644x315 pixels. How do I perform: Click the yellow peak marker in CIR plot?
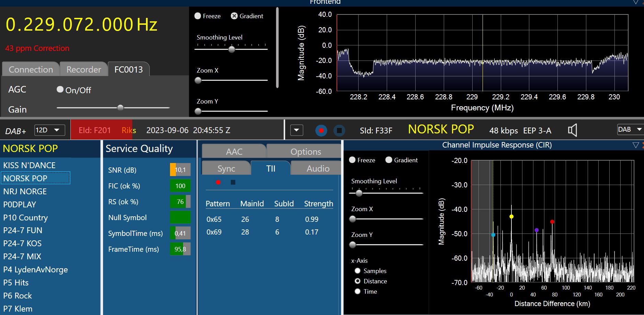pyautogui.click(x=511, y=217)
